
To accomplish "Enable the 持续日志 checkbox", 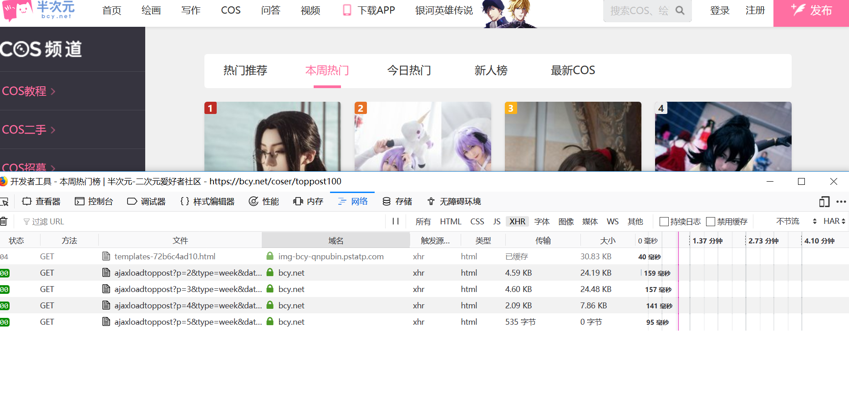I will [x=664, y=222].
